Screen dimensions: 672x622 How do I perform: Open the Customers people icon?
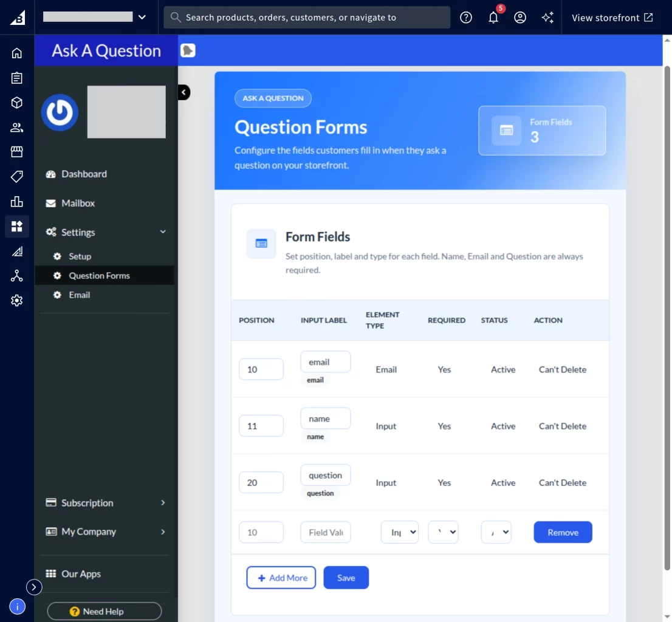tap(17, 127)
